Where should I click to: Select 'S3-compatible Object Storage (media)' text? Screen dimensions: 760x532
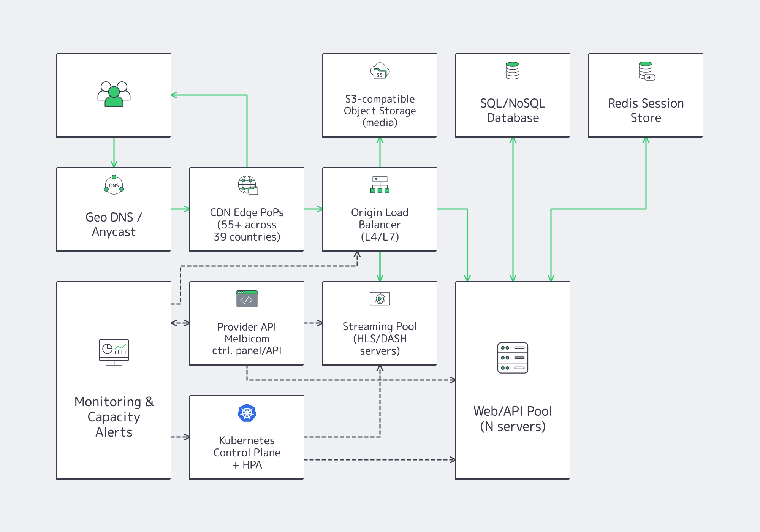click(x=380, y=111)
